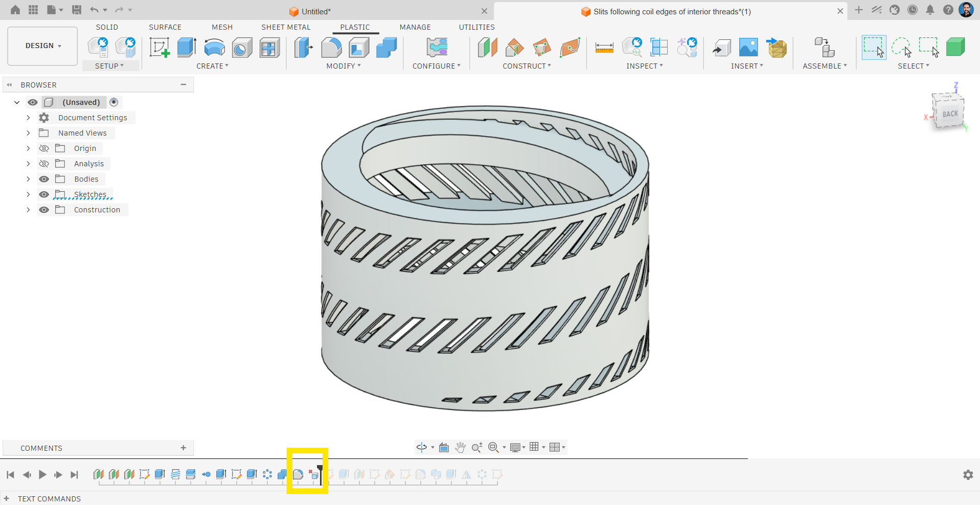Image resolution: width=980 pixels, height=505 pixels.
Task: Toggle visibility of Analysis folder
Action: pos(44,164)
